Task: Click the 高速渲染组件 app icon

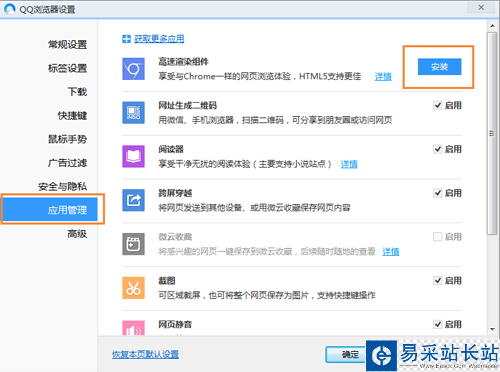Action: (133, 69)
